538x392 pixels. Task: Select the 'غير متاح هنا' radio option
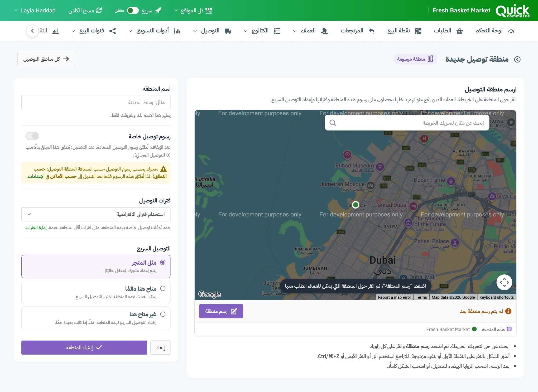point(163,314)
